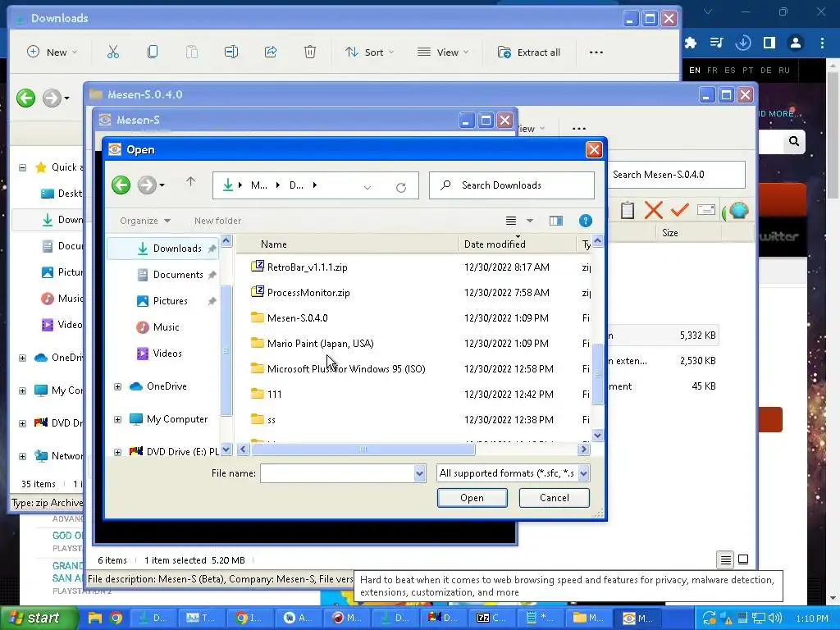Click the Delete trash icon in Downloads toolbar

click(x=309, y=52)
